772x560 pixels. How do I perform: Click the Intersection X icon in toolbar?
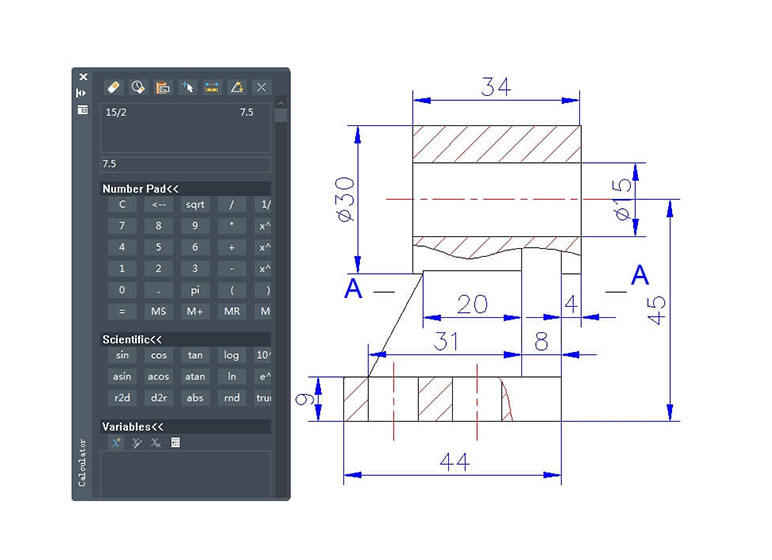pyautogui.click(x=261, y=88)
